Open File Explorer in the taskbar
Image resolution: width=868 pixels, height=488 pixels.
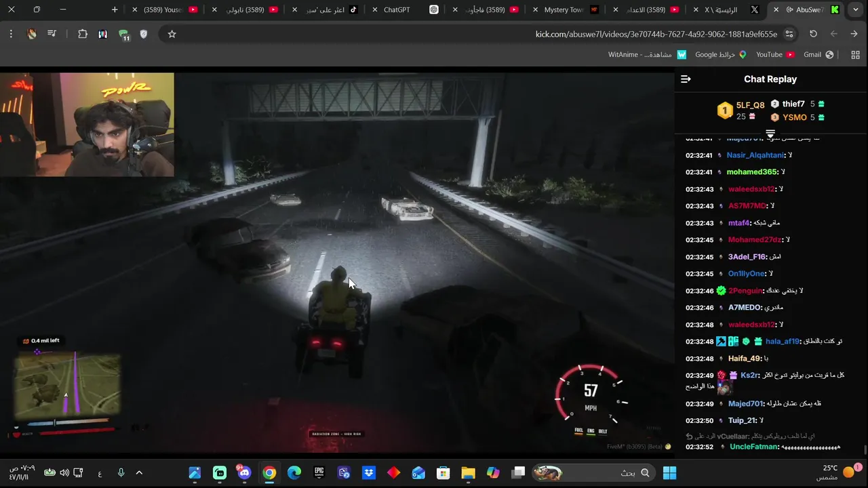tap(469, 472)
